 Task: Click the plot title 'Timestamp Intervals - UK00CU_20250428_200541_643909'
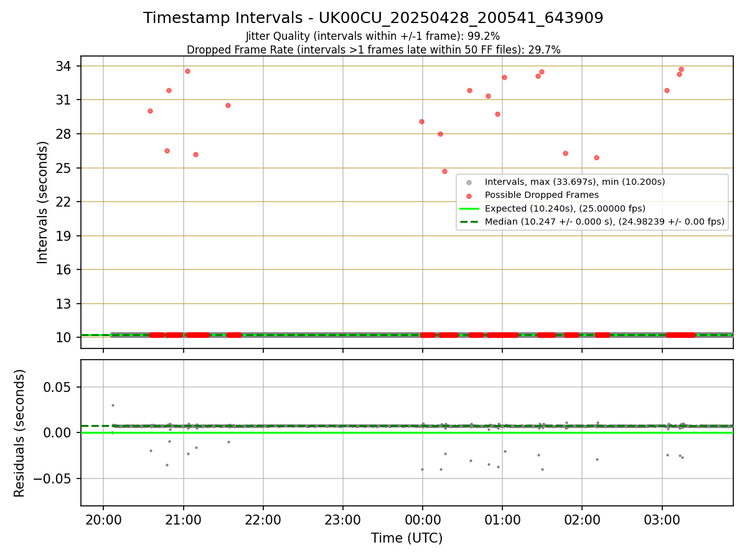tap(373, 18)
